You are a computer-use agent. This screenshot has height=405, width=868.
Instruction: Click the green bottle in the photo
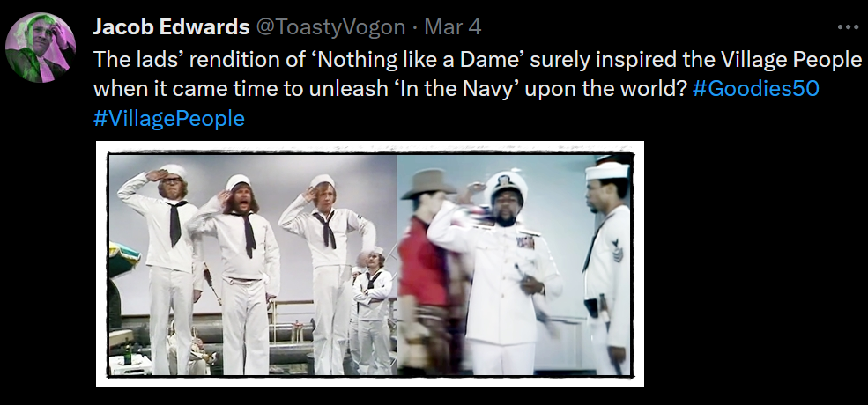pos(129,354)
